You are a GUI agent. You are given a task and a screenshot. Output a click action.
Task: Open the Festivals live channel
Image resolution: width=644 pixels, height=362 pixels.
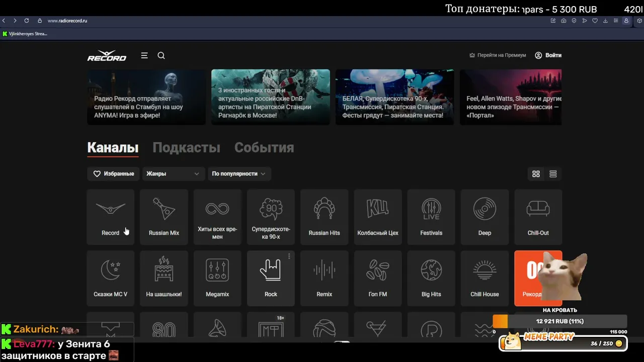tap(431, 217)
